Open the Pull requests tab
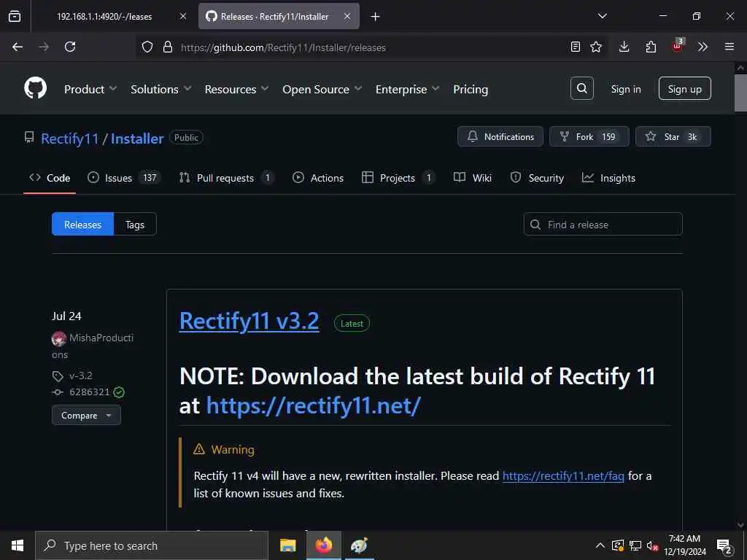The height and width of the screenshot is (560, 747). 226,178
